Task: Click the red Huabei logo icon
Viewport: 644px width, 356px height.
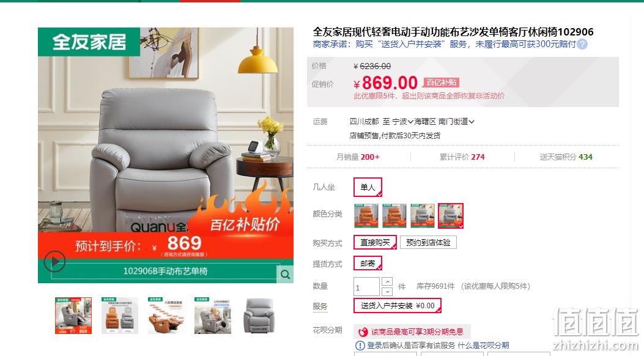Action: (363, 332)
